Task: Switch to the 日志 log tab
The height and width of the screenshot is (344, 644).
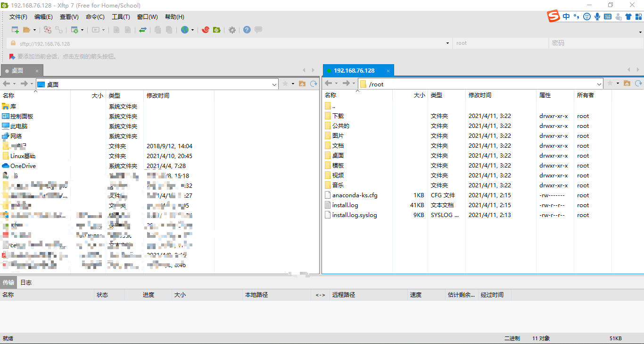Action: click(x=26, y=283)
